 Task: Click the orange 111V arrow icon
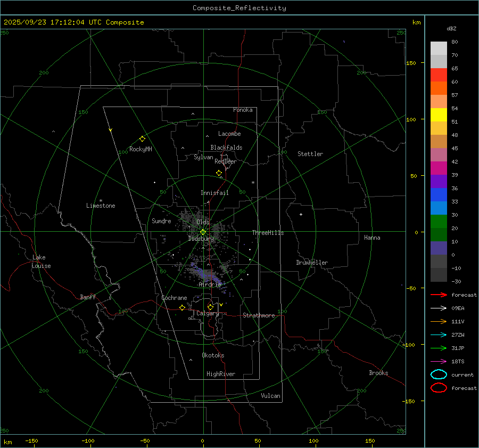[438, 321]
